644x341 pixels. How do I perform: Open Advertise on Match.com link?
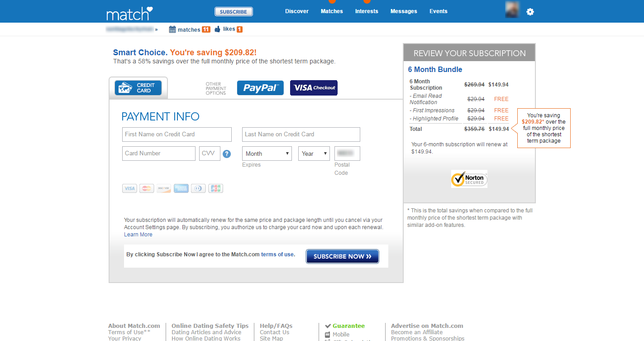click(427, 326)
